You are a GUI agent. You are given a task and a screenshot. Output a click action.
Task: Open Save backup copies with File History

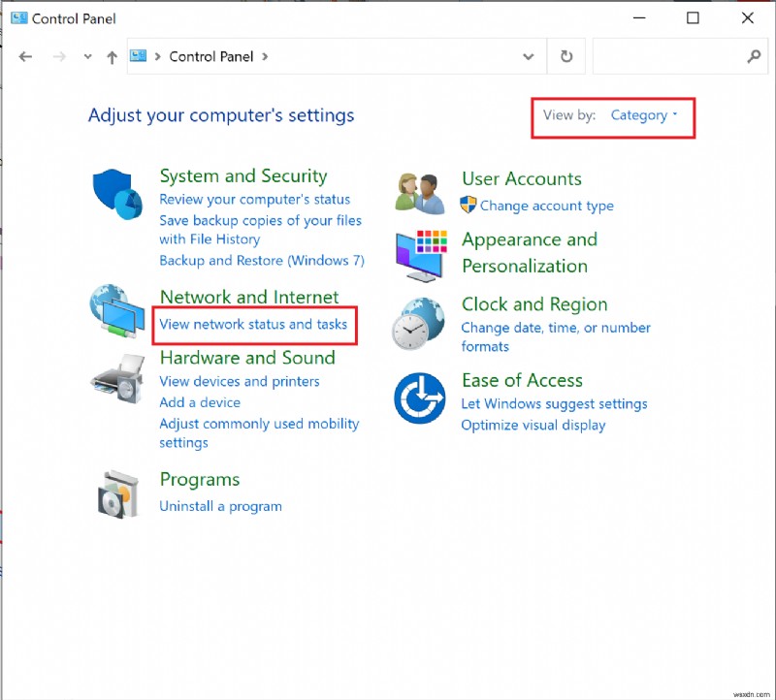[260, 230]
